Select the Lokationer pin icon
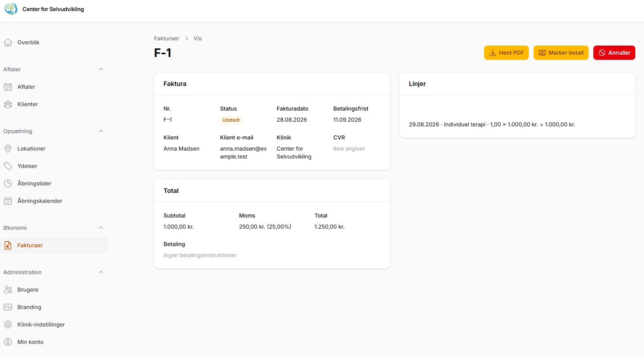Screen dimensions: 644x357 click(8, 149)
